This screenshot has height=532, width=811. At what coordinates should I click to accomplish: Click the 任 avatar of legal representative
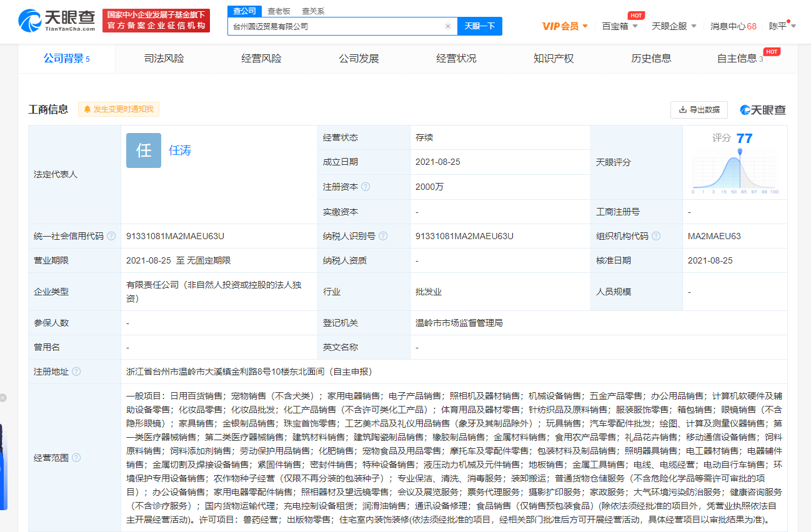[144, 150]
